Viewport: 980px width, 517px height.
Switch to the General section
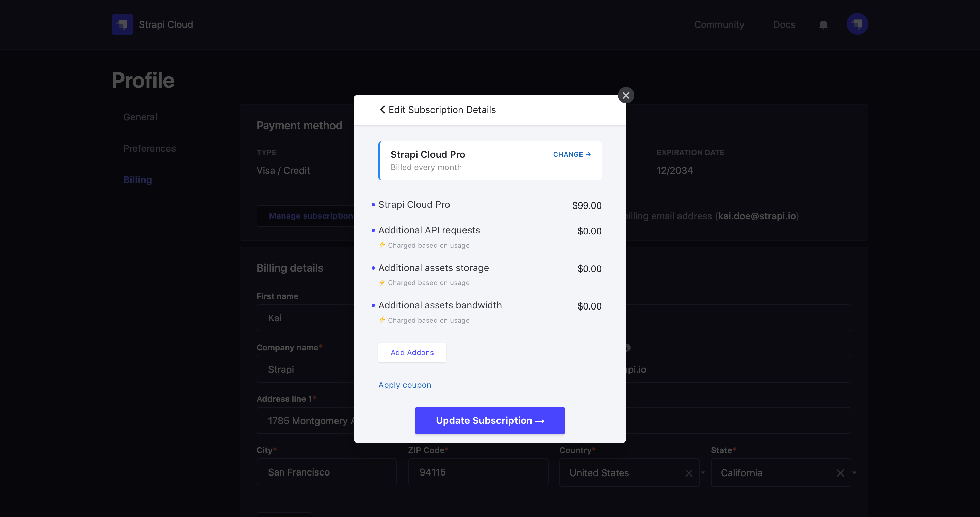click(x=140, y=117)
